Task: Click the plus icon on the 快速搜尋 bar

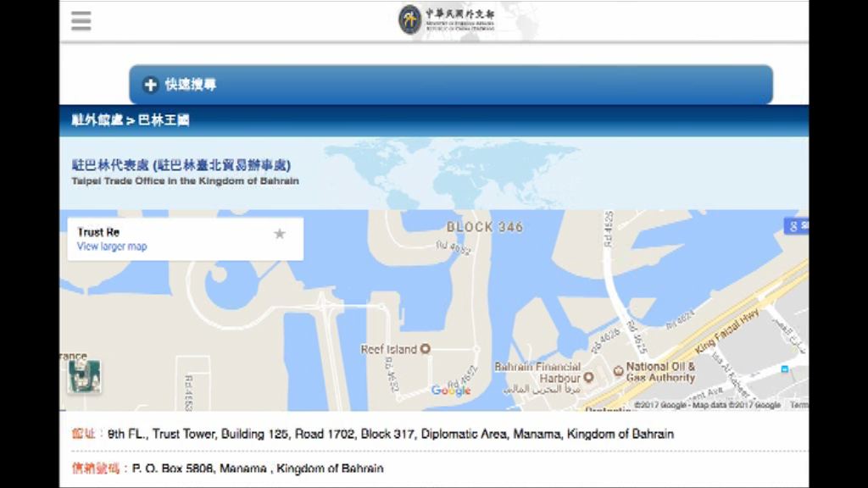Action: [x=149, y=85]
